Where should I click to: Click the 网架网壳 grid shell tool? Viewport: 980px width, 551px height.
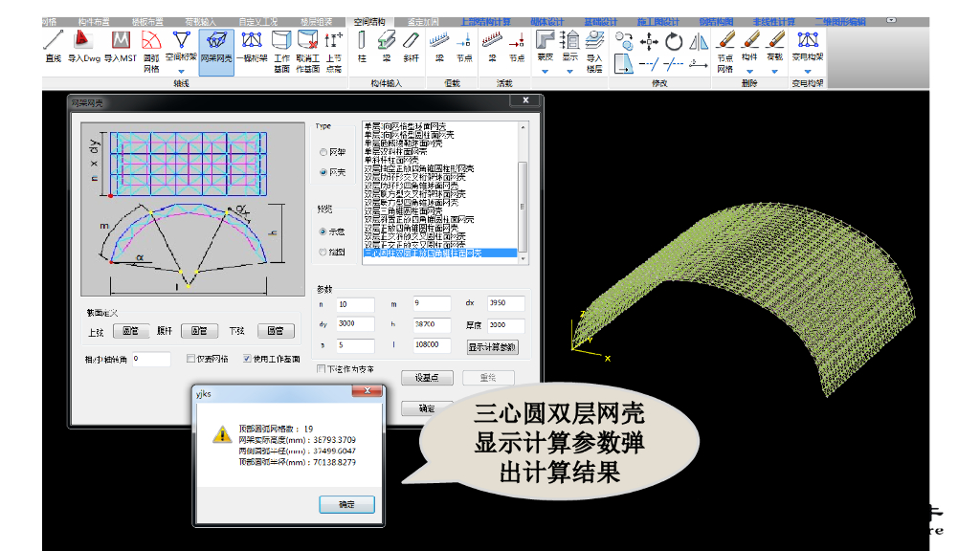[216, 48]
